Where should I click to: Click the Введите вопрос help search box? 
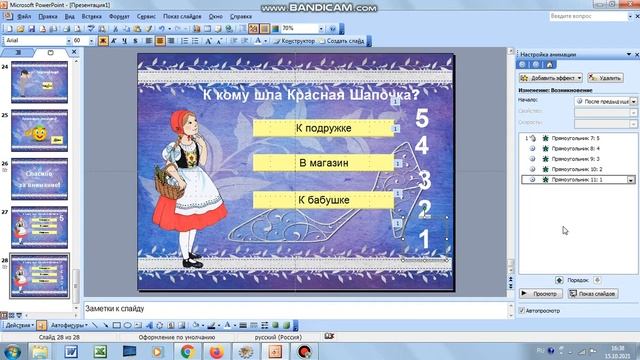[588, 16]
